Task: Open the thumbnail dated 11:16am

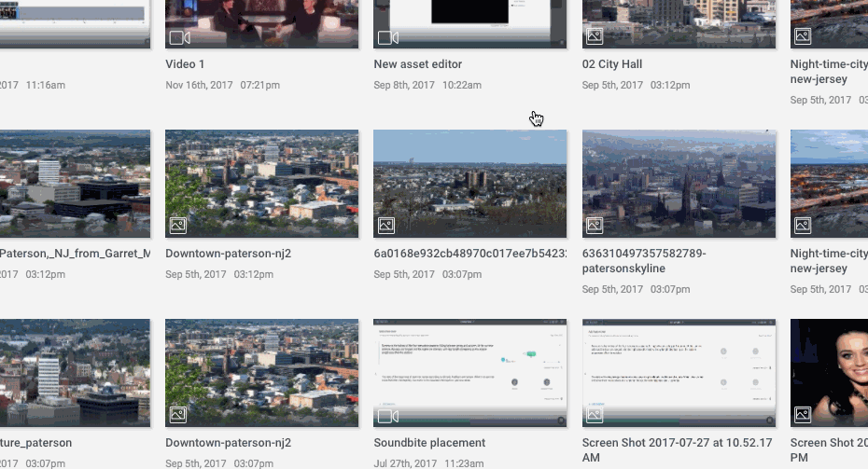Action: 75,24
